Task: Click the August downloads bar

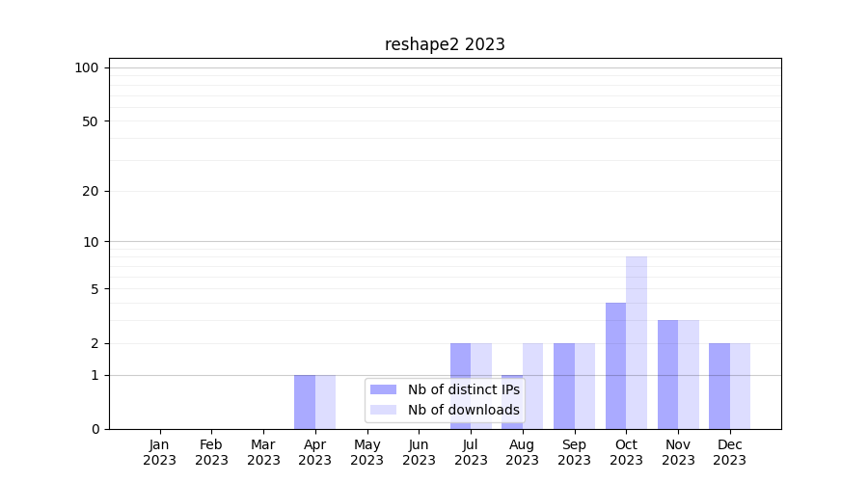Action: pyautogui.click(x=532, y=386)
